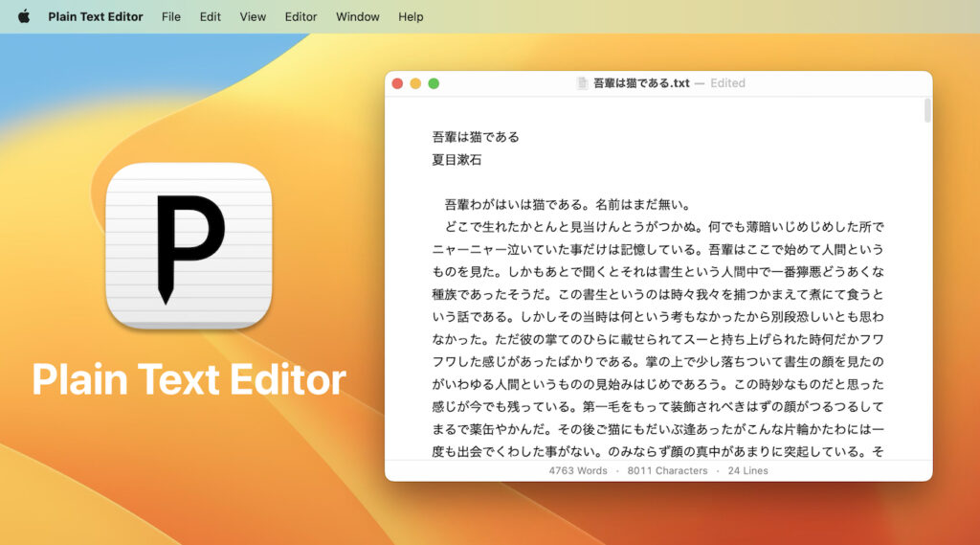This screenshot has width=980, height=545.
Task: Click the Edited status in title bar
Action: pos(727,83)
